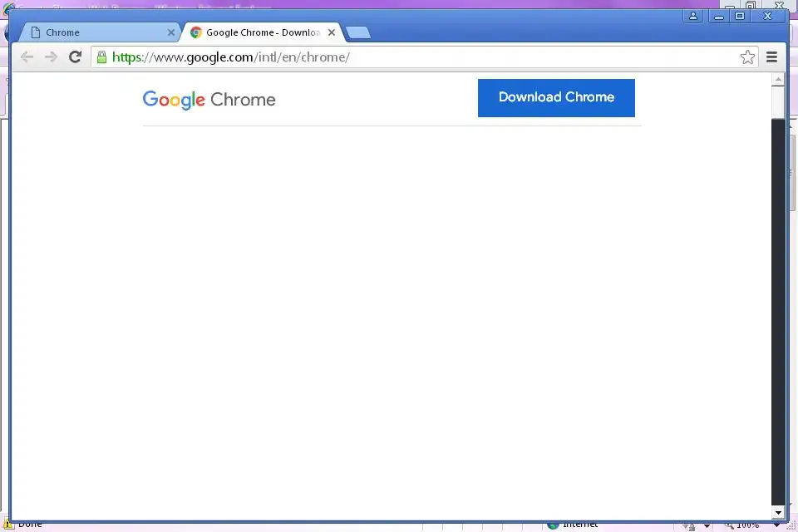
Task: Close the Google Chrome - Download tab
Action: click(x=332, y=32)
